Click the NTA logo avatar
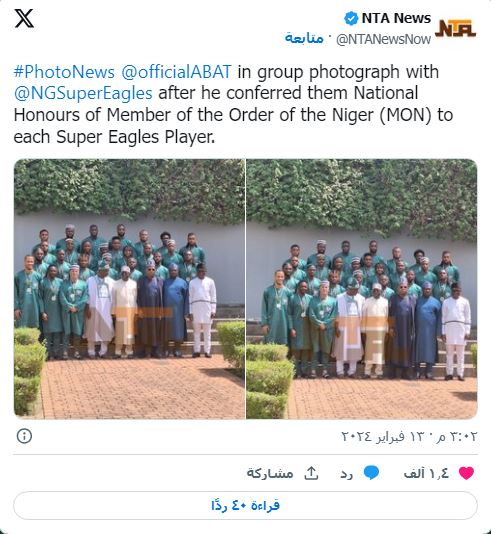This screenshot has width=491, height=534. (x=456, y=28)
